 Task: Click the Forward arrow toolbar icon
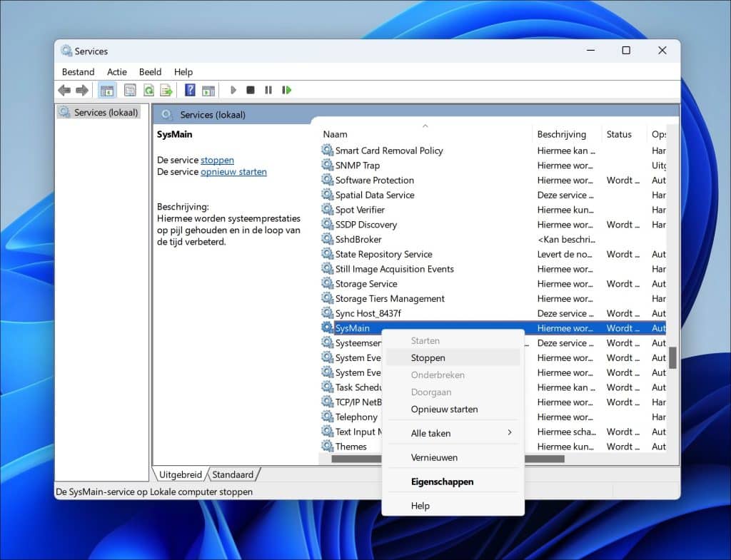tap(82, 90)
